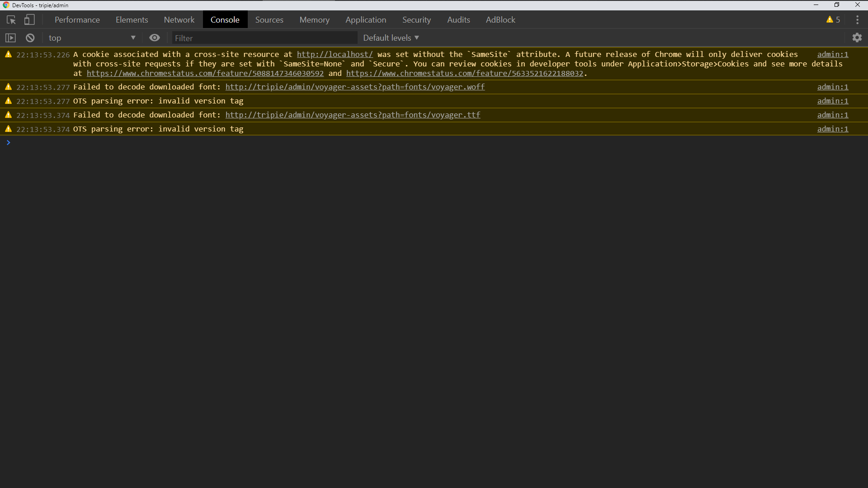Toggle the live expression eye icon
The image size is (868, 488).
click(155, 38)
